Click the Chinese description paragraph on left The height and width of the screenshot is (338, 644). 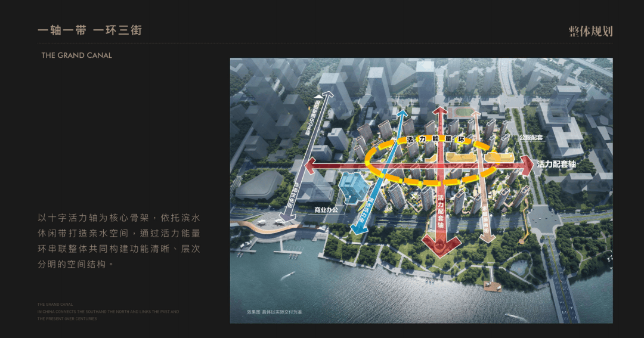(119, 241)
